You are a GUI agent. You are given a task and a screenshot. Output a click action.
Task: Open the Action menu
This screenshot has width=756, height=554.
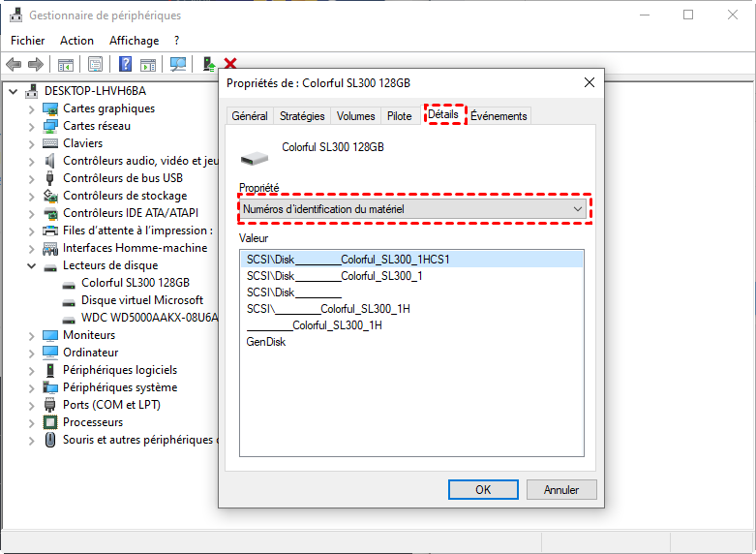[x=76, y=41]
